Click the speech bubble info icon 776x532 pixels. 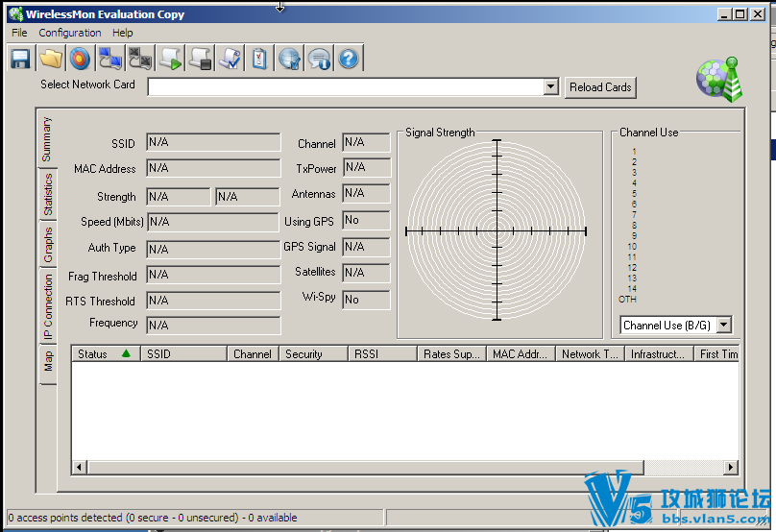click(x=319, y=59)
